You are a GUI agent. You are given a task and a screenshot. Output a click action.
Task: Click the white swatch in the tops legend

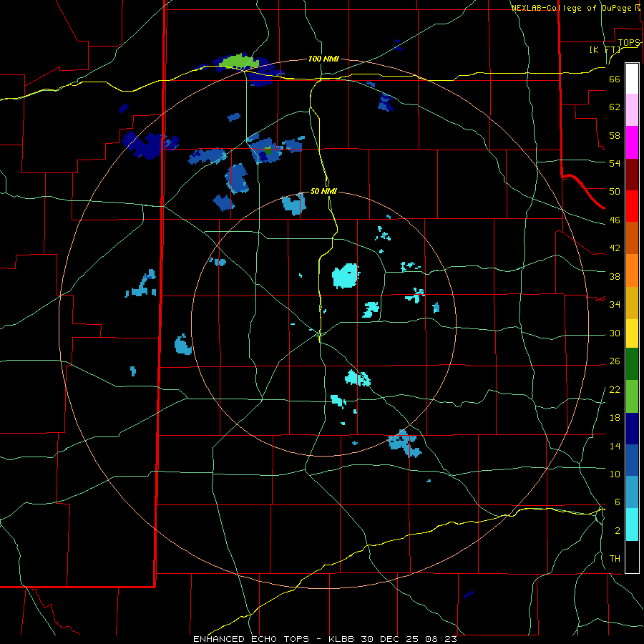[x=632, y=79]
